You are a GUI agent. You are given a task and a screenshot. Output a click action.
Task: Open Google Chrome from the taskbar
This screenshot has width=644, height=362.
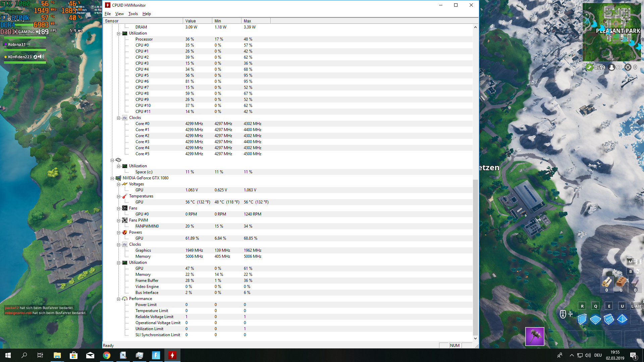[107, 355]
